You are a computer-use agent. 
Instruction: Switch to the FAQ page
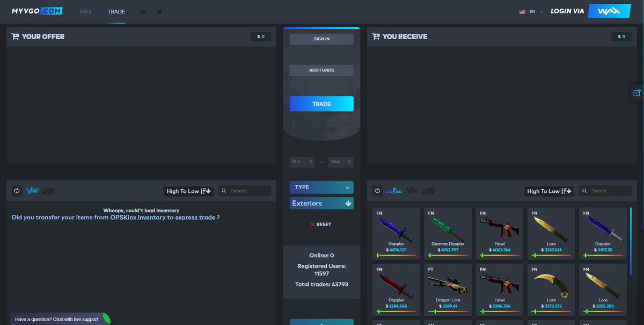tap(85, 11)
